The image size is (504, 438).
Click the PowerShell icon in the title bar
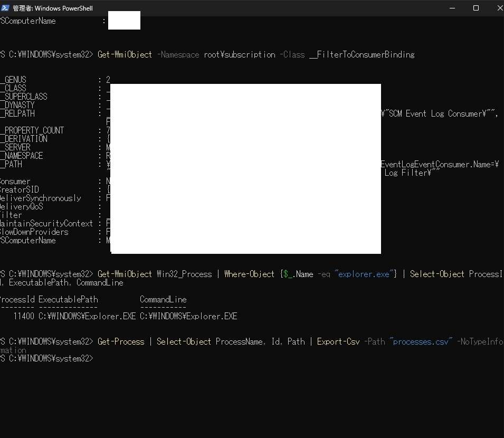click(5, 8)
